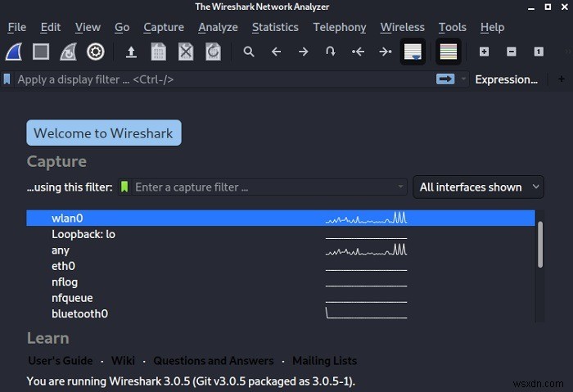
Task: Open the Wiki link
Action: pos(123,361)
